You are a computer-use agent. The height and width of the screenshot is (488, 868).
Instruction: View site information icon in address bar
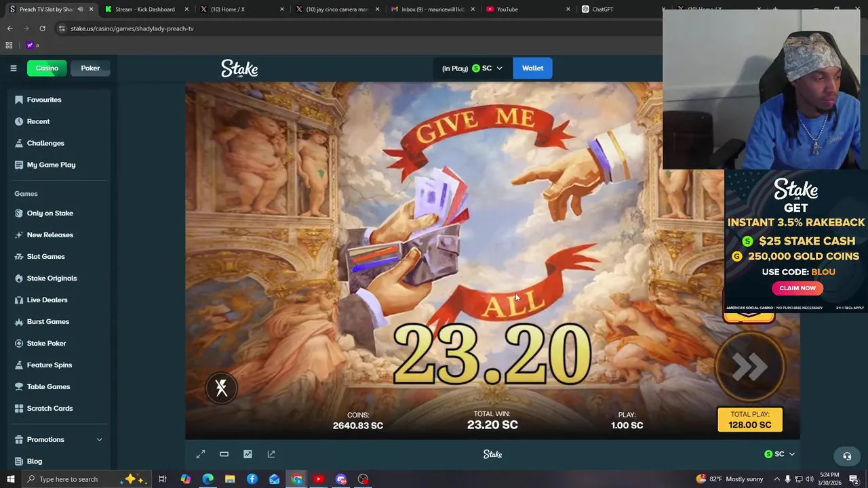pos(62,28)
